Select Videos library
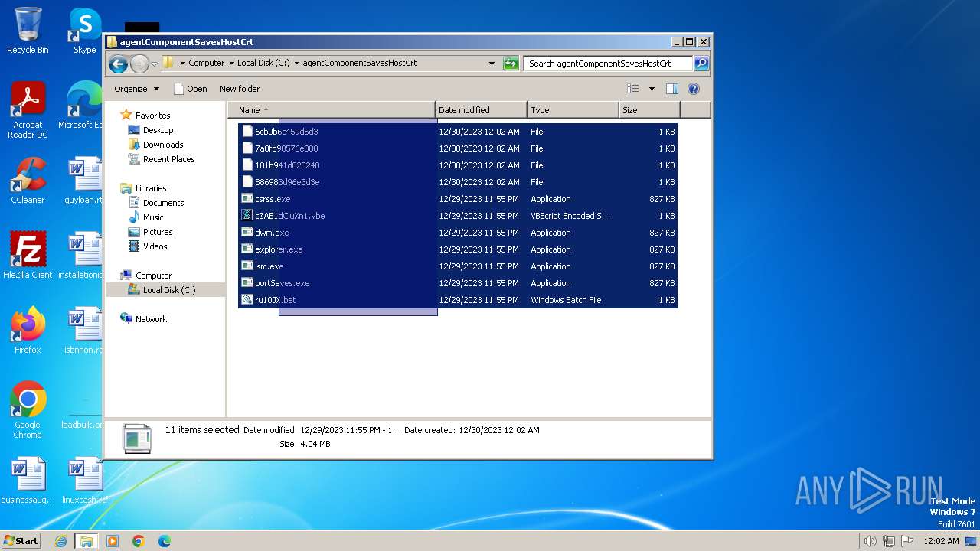980x551 pixels. click(x=155, y=246)
